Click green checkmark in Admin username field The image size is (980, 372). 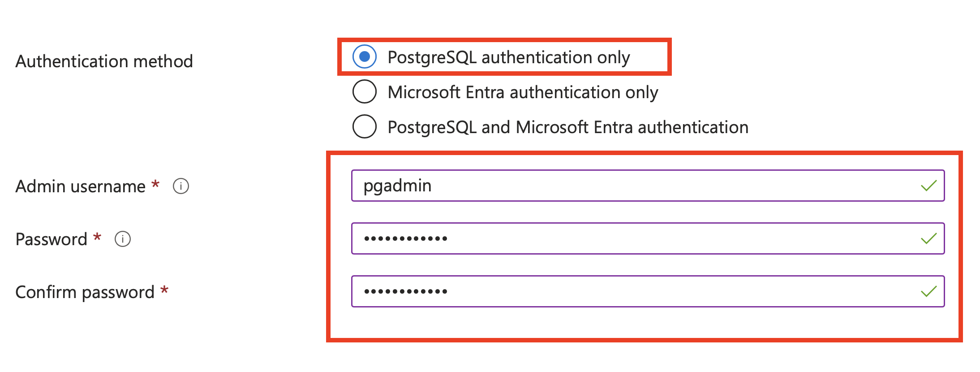pyautogui.click(x=928, y=186)
